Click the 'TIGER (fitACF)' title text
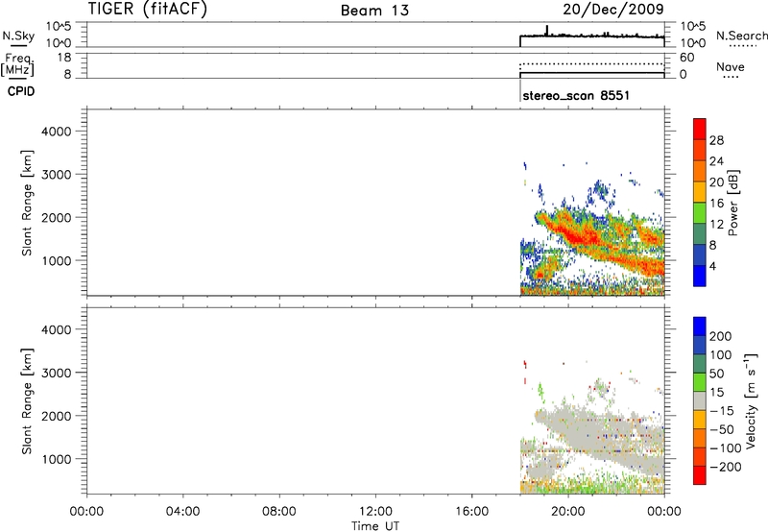Image resolution: width=768 pixels, height=532 pixels. (148, 9)
